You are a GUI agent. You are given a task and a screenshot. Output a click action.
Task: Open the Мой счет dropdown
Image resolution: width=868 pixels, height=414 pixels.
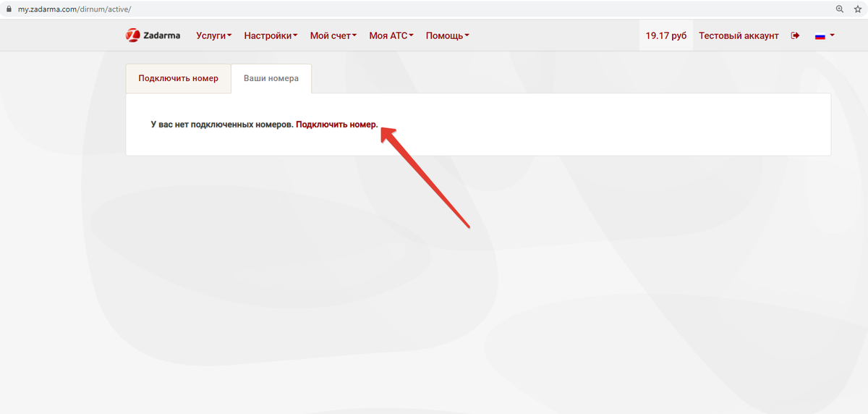(x=333, y=35)
